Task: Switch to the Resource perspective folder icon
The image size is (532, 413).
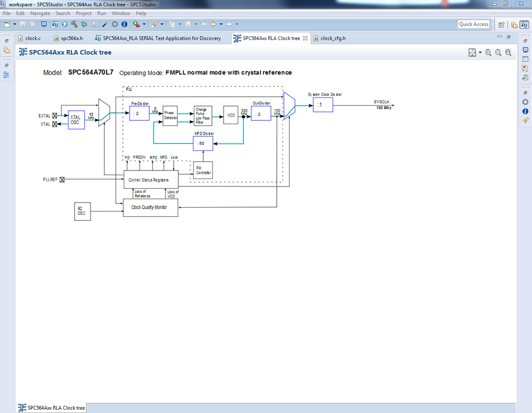Action: pyautogui.click(x=514, y=25)
